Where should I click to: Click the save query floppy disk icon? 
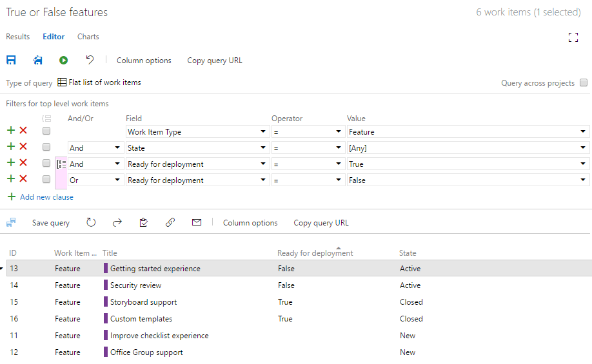[x=11, y=60]
